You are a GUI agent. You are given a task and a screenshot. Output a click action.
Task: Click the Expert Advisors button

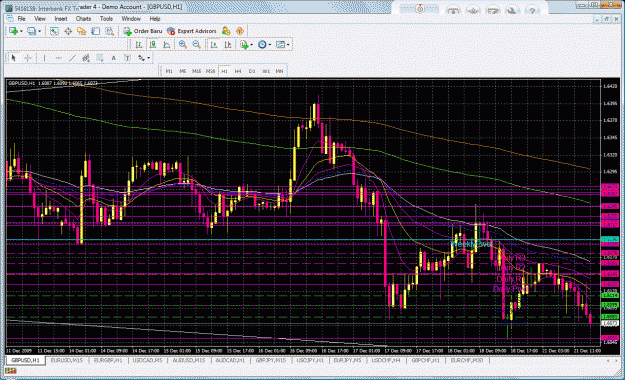tap(192, 31)
